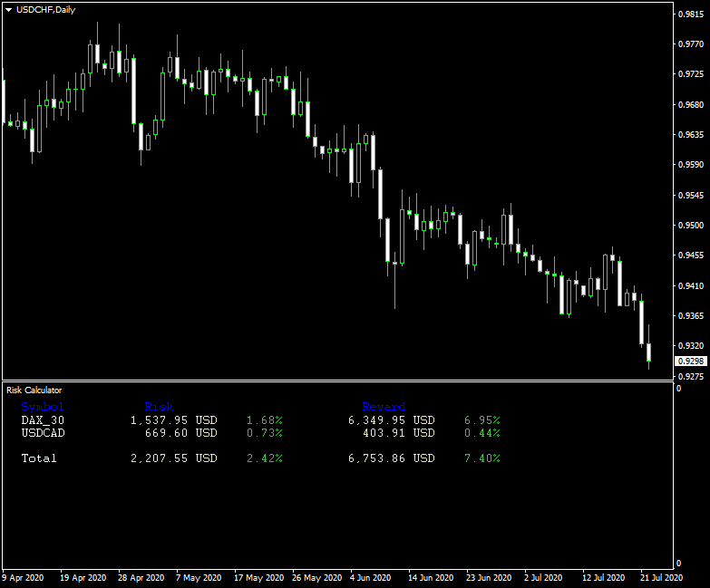Click the Total row label
Screen dimensions: 710x588
click(x=39, y=458)
